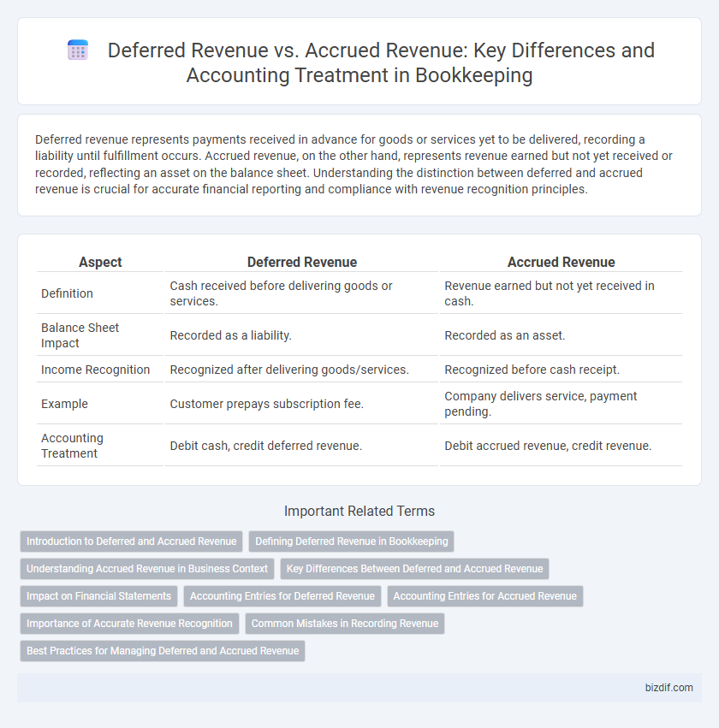Click the bizdif.com footer text

click(668, 688)
